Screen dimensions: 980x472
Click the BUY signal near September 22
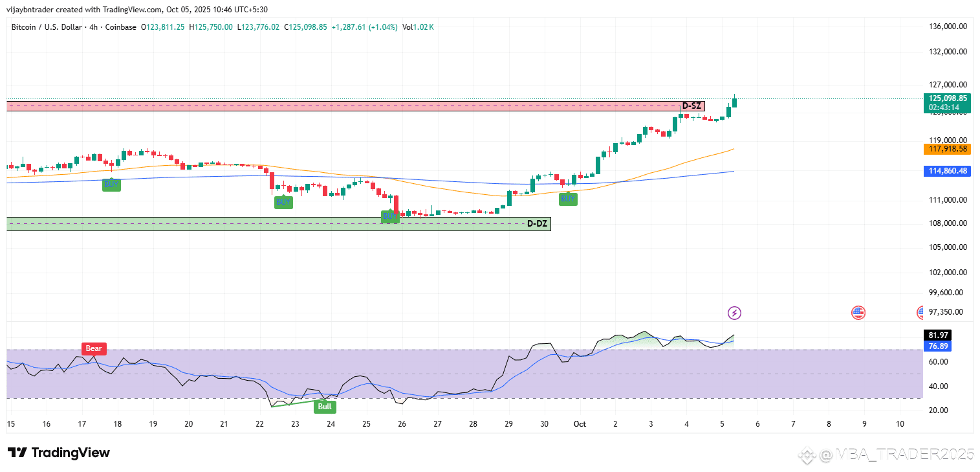(283, 202)
